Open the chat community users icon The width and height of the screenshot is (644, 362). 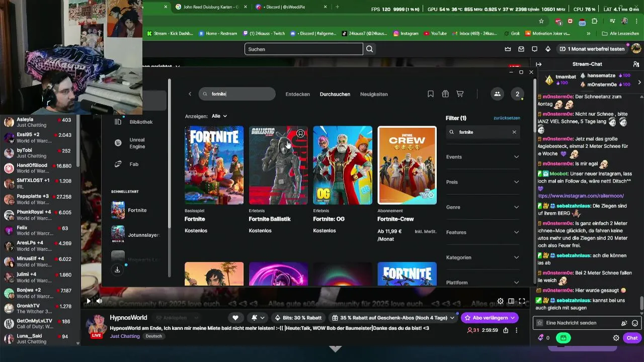point(635,64)
